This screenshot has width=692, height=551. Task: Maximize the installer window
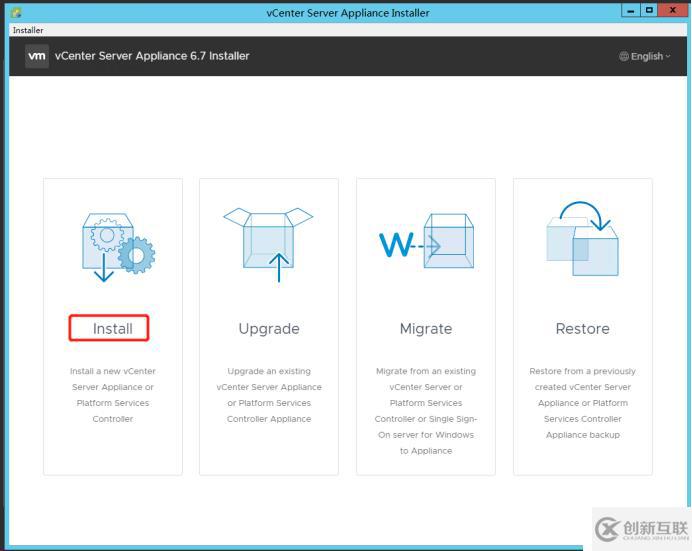649,10
